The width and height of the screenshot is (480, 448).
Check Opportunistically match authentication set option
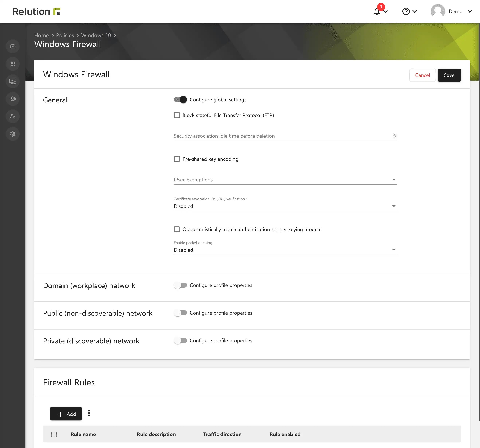[x=177, y=229]
